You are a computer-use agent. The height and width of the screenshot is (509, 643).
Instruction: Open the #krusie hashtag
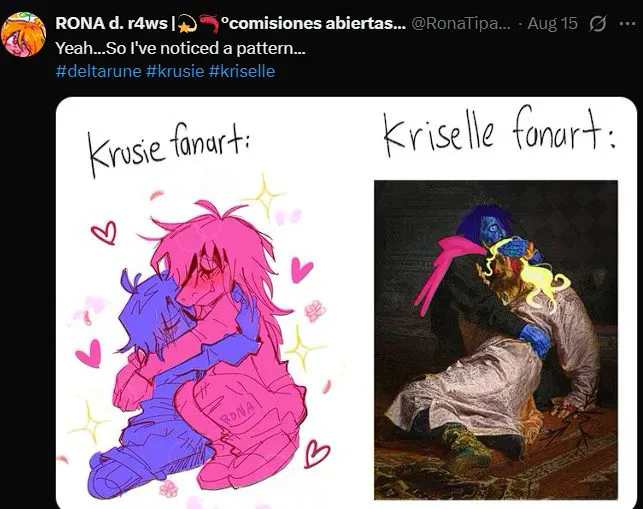(175, 71)
